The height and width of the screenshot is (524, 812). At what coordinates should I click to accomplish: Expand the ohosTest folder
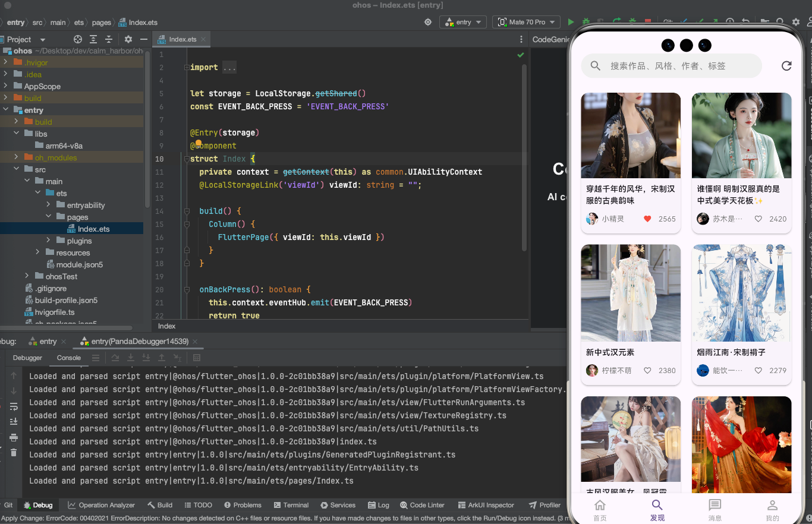coord(27,276)
